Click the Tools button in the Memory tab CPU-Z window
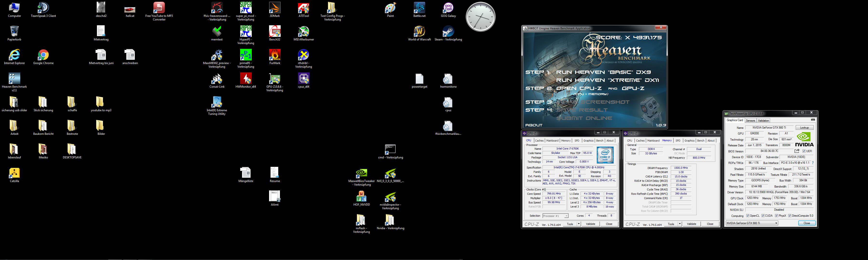868x260 pixels. click(x=671, y=224)
